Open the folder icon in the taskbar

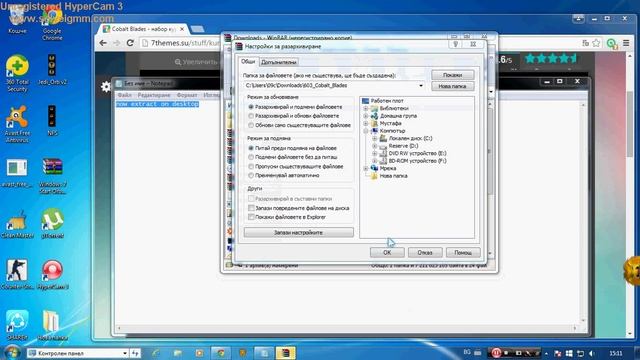pos(177,353)
